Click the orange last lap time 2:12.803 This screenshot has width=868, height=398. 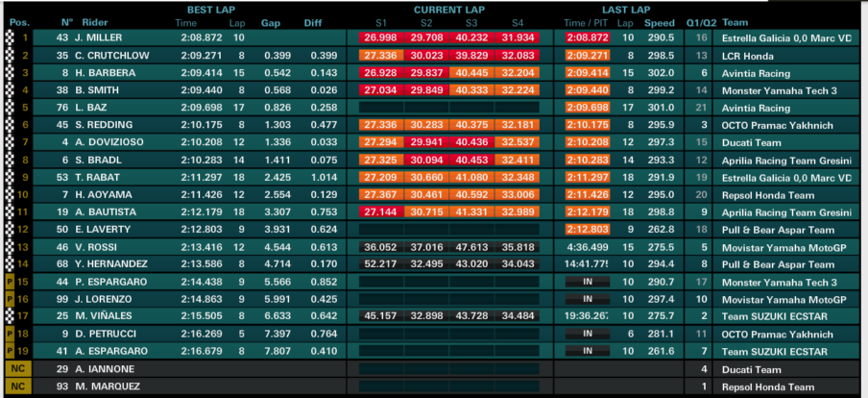588,230
